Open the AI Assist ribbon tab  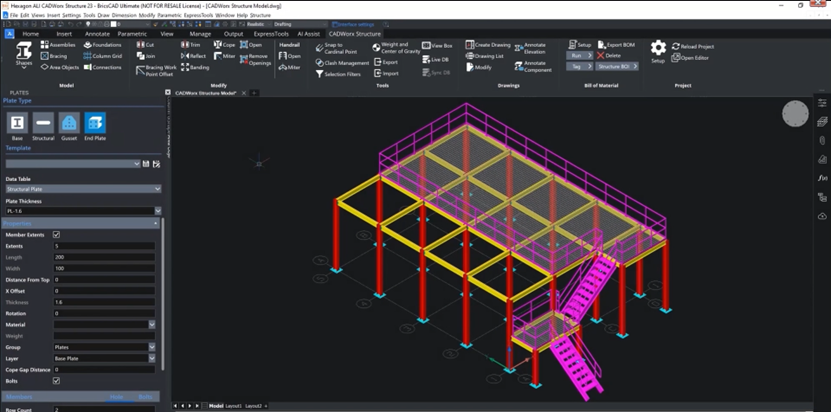308,34
